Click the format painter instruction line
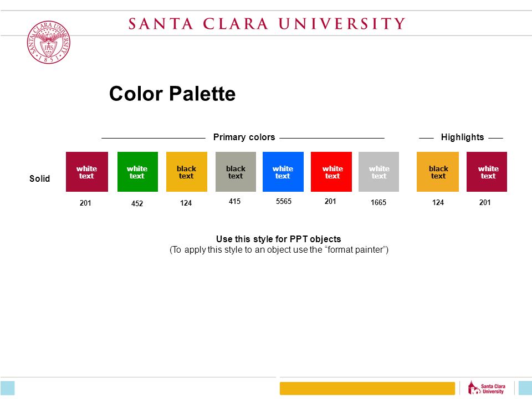This screenshot has width=532, height=399. 279,250
